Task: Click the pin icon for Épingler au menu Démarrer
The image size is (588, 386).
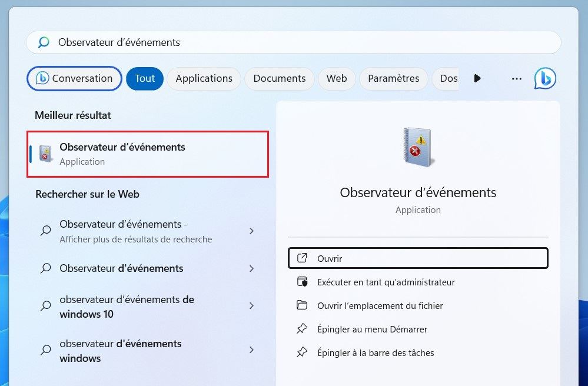Action: point(303,329)
